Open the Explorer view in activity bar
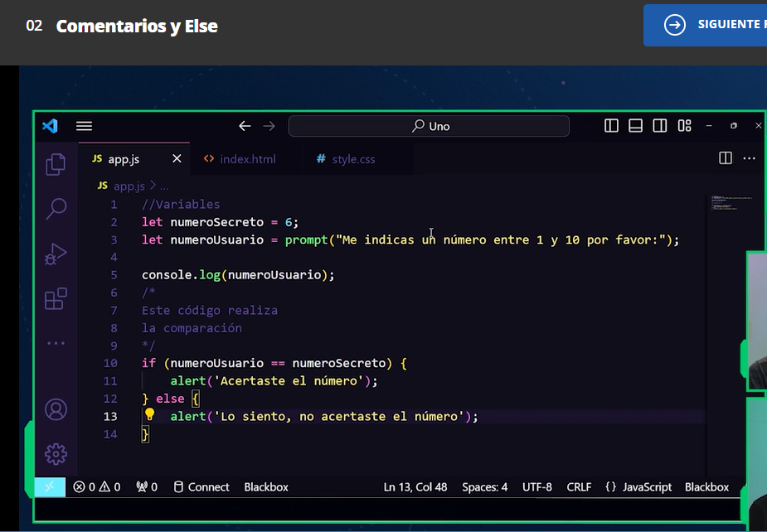This screenshot has height=532, width=767. pyautogui.click(x=56, y=164)
